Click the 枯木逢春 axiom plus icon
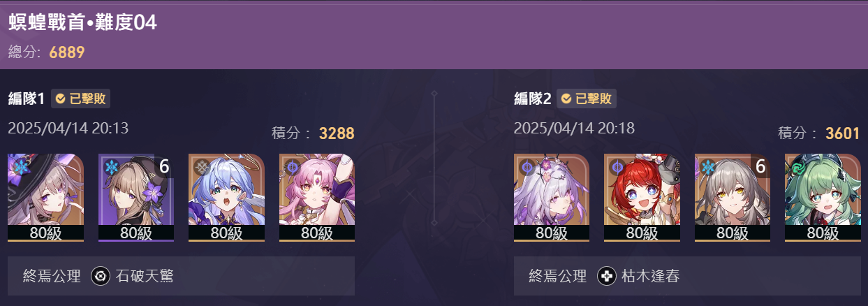Screen dimensions: 868x306 click(x=607, y=276)
